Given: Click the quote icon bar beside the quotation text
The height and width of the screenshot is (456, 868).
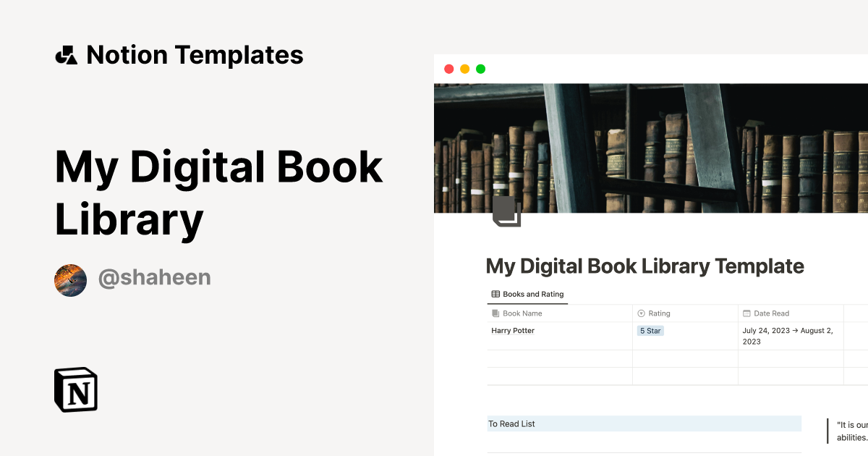Looking at the screenshot, I should pos(827,430).
